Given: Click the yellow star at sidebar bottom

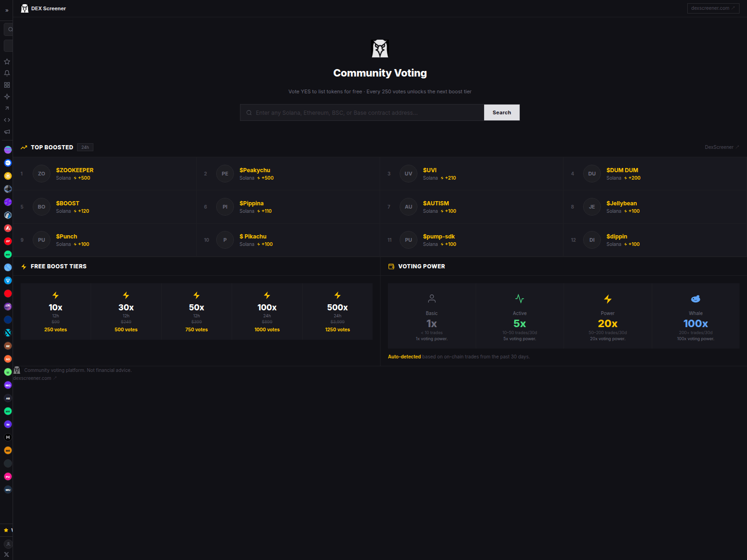Looking at the screenshot, I should click(6, 530).
